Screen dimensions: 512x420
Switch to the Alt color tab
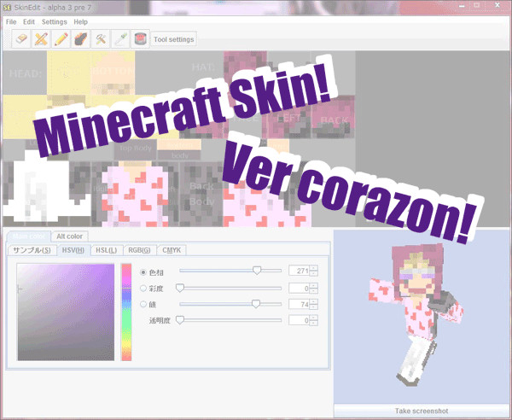point(70,236)
